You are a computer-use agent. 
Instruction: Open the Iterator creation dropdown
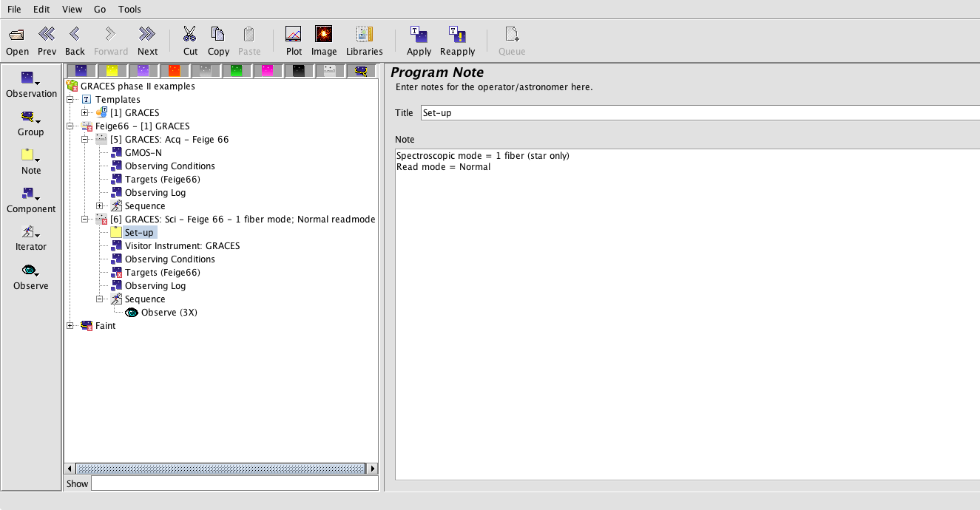click(x=31, y=238)
